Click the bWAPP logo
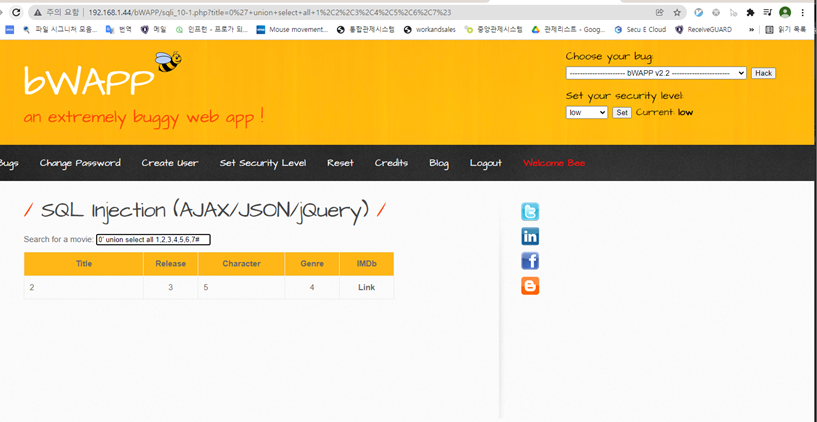The image size is (817, 422). 89,81
